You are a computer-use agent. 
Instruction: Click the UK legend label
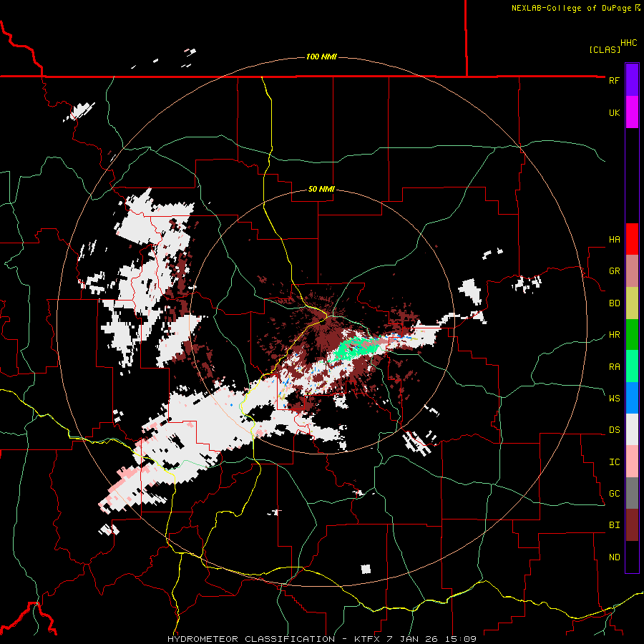[614, 112]
